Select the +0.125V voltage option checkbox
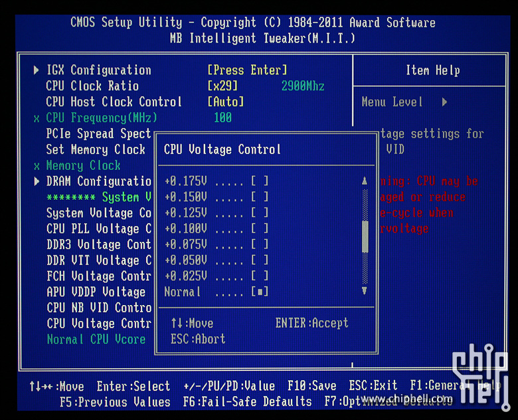The width and height of the screenshot is (518, 420). (260, 213)
